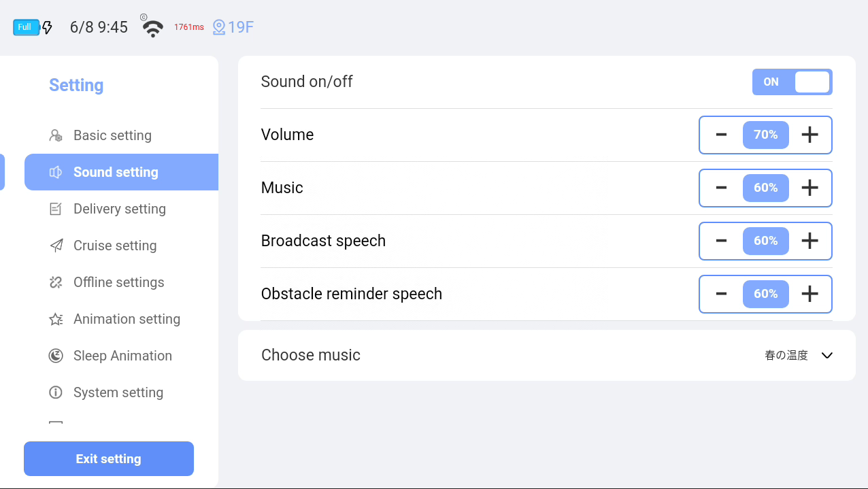
Task: Click the WiFi signal status icon
Action: point(152,28)
